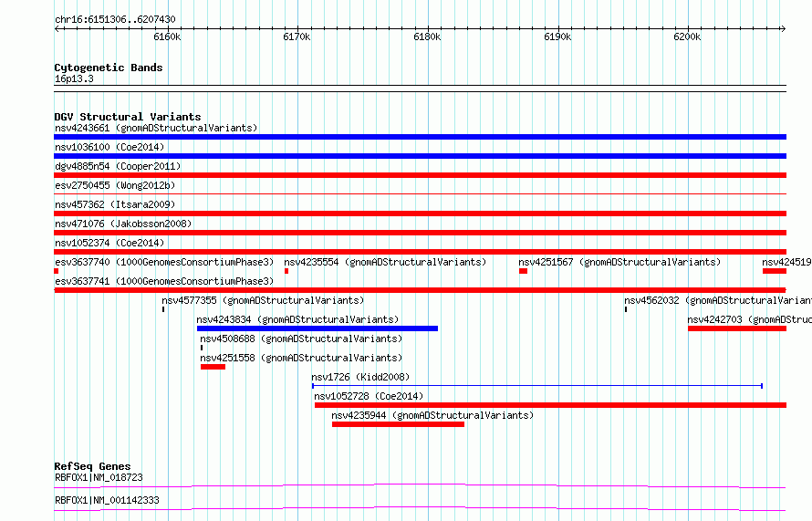
Task: Open esv3637741 (1000GenomesConsortiumPhase3) label
Action: point(164,281)
